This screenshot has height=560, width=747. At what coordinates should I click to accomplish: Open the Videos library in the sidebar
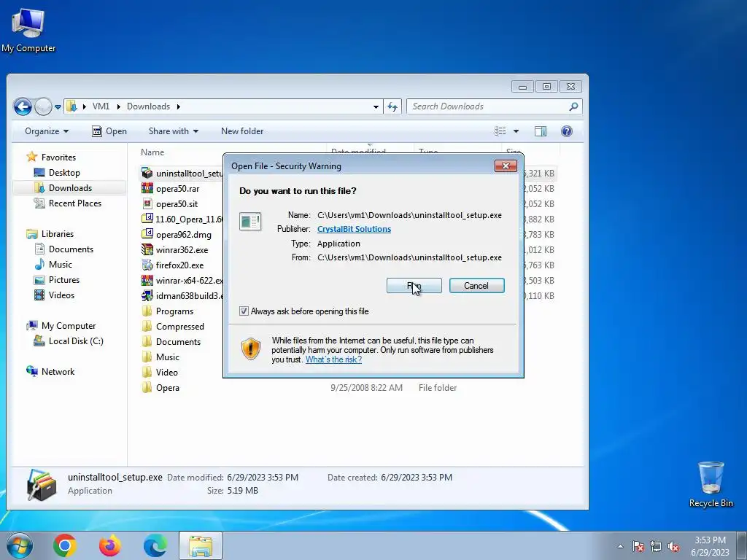click(x=61, y=295)
